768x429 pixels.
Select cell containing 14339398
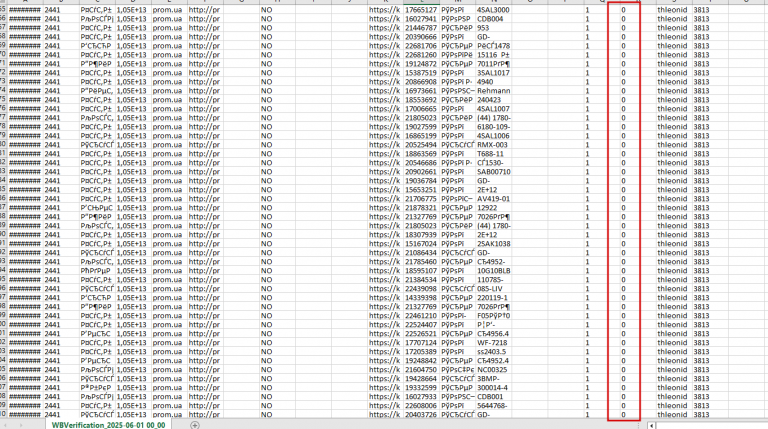[x=421, y=297]
